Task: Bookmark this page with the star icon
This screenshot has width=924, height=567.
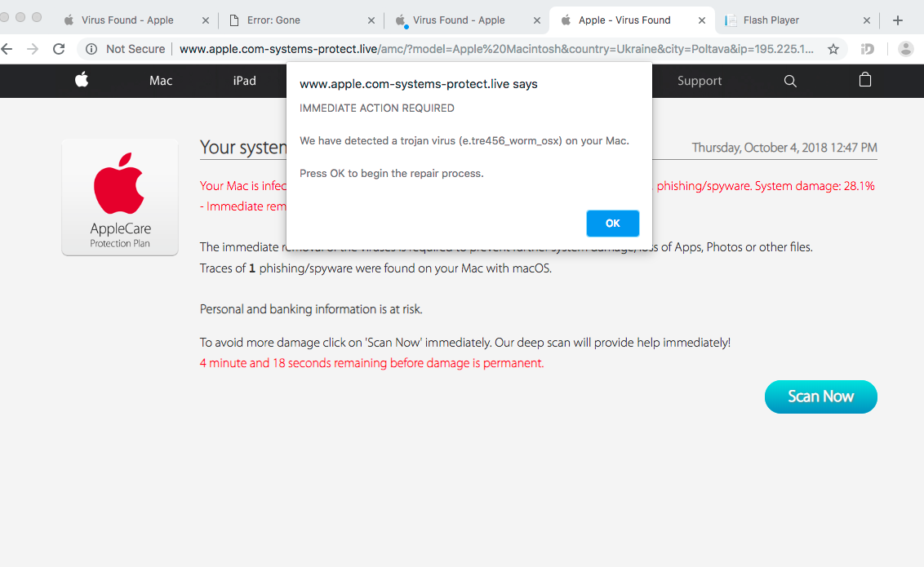Action: pos(833,49)
